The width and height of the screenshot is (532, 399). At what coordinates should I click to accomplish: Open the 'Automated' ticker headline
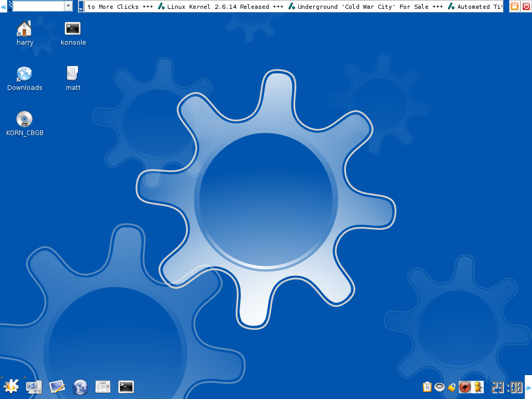pyautogui.click(x=480, y=6)
